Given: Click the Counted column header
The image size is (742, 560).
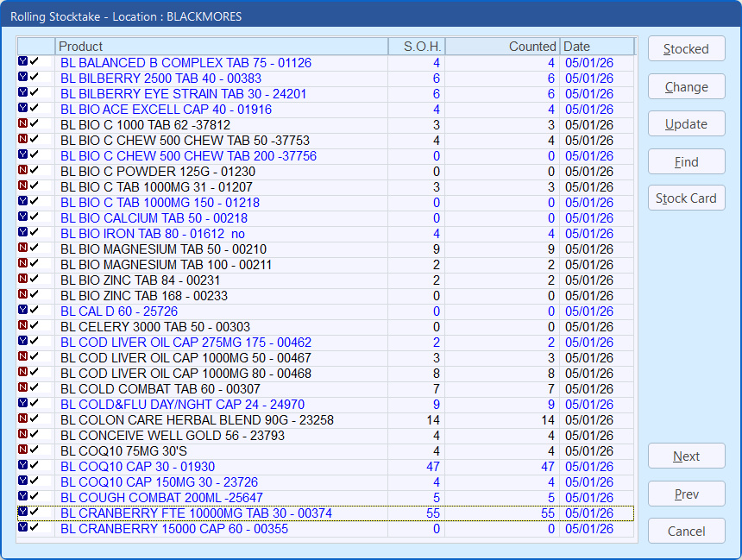Looking at the screenshot, I should click(502, 47).
